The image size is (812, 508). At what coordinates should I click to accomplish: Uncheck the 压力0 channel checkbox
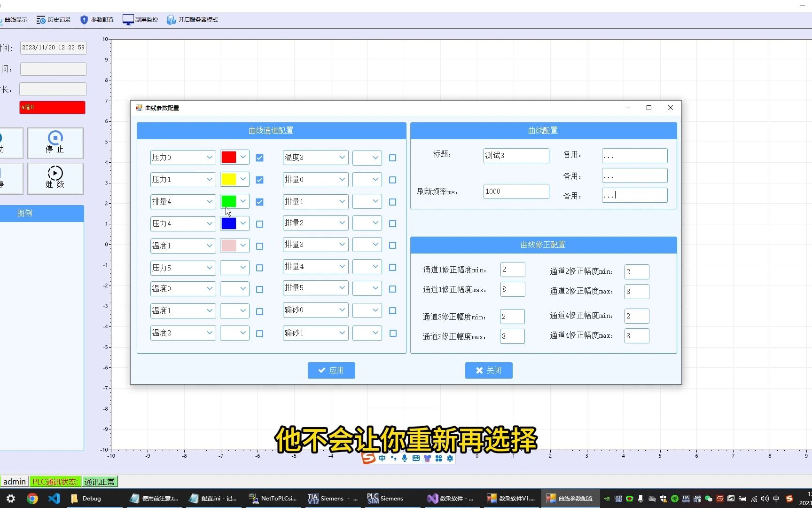(259, 158)
